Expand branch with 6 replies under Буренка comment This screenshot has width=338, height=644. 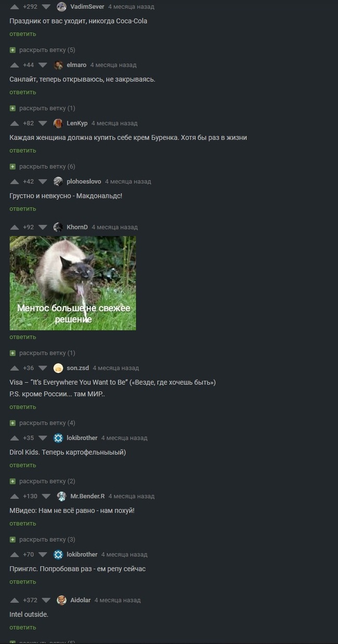click(43, 166)
